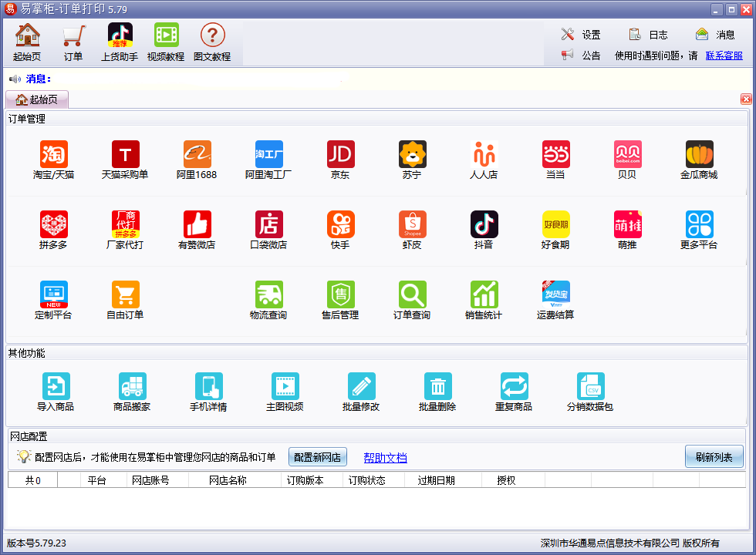This screenshot has height=555, width=756.
Task: Open the 阿里淘工厂 platform
Action: click(x=268, y=160)
